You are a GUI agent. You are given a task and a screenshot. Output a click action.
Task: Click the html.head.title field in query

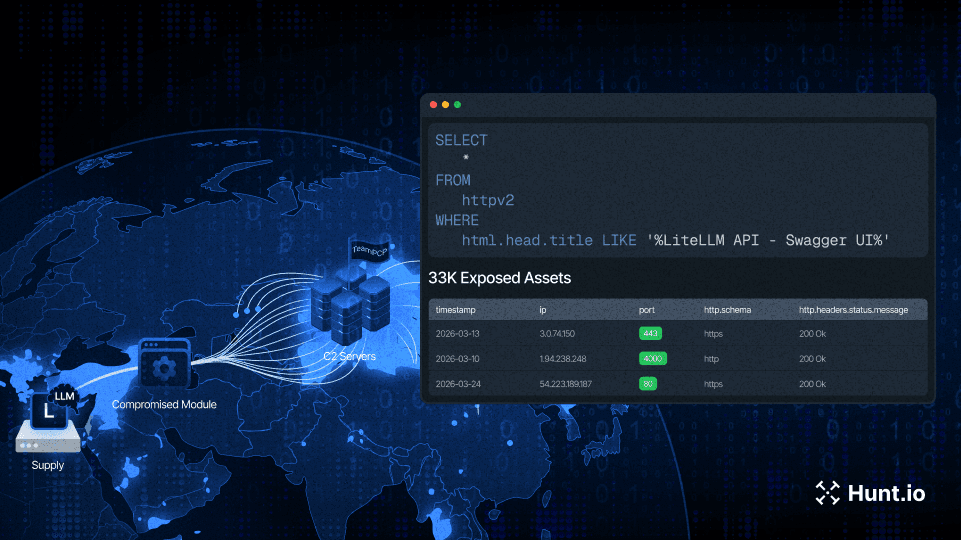(527, 240)
